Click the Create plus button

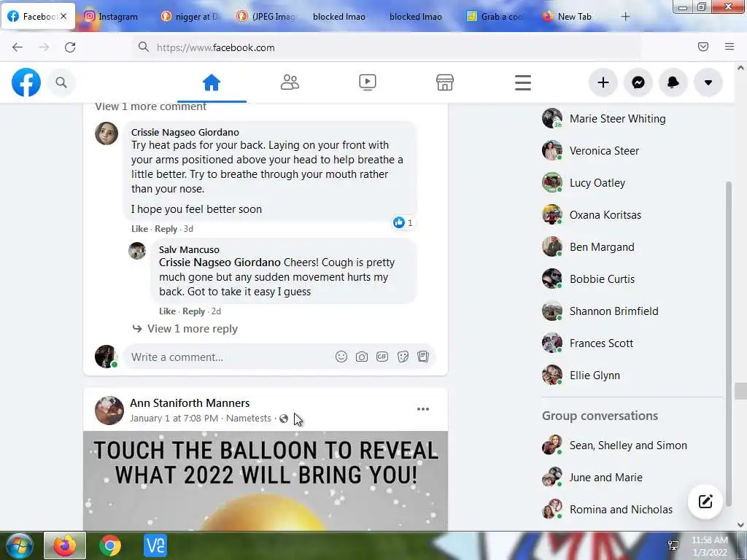coord(603,82)
